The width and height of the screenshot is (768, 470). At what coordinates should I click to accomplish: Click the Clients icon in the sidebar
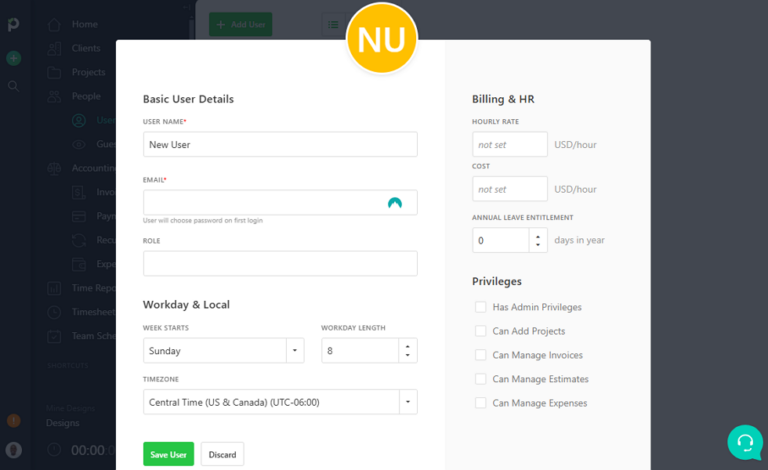point(54,48)
